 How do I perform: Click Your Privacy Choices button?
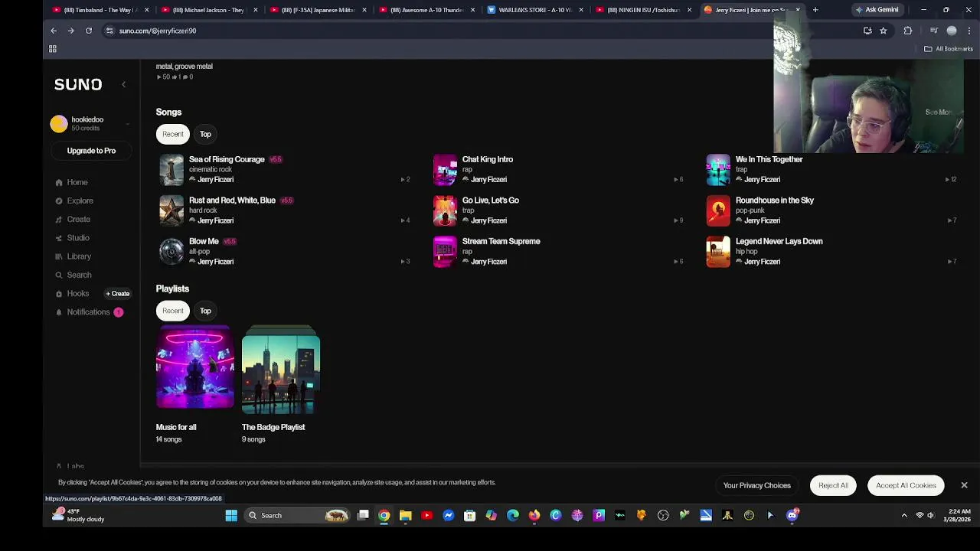click(x=757, y=485)
